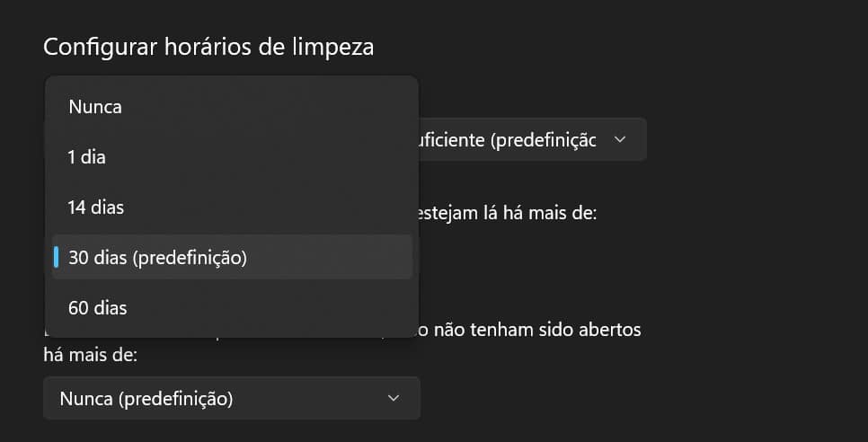The width and height of the screenshot is (868, 442).
Task: Click the "Nunca" text inside the bottom dropdown
Action: coord(84,398)
